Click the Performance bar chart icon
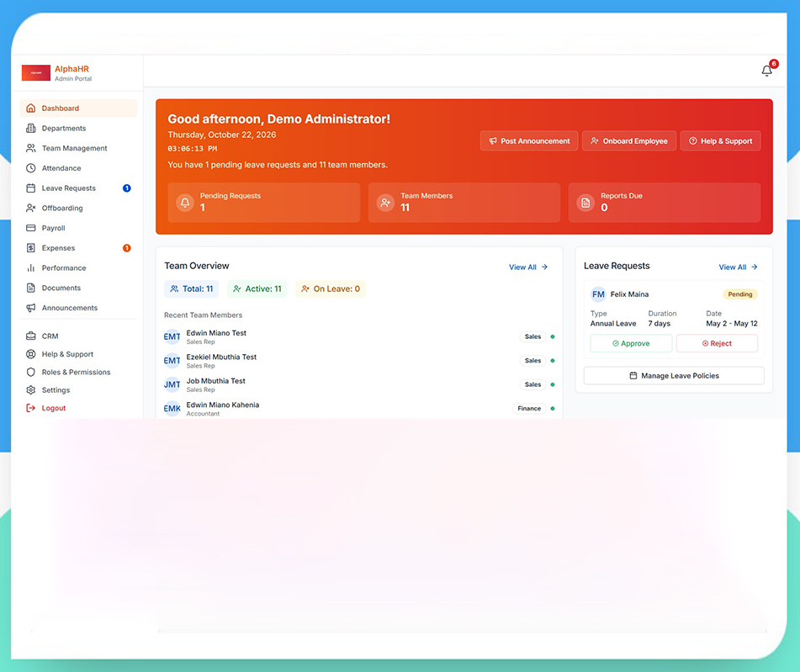 [30, 267]
